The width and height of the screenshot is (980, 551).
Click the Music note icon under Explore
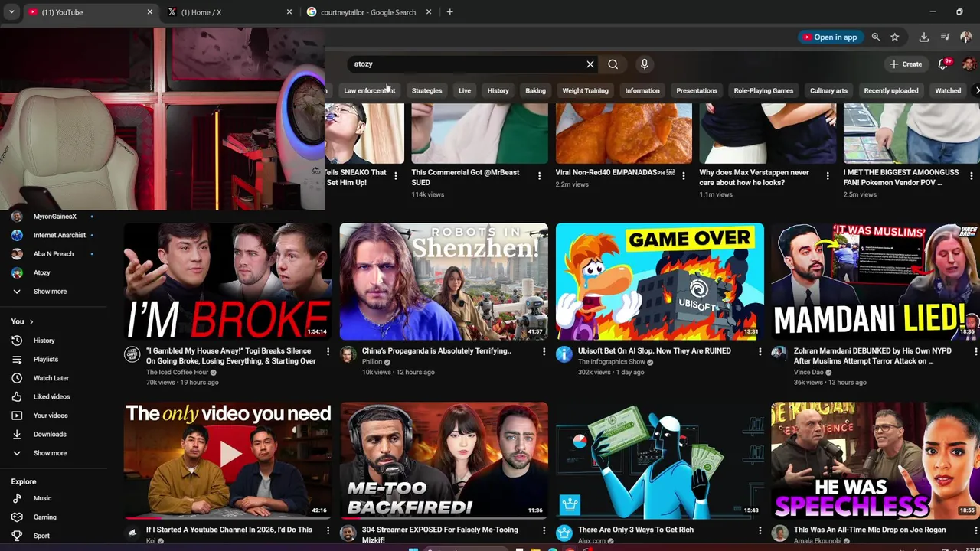(x=17, y=498)
